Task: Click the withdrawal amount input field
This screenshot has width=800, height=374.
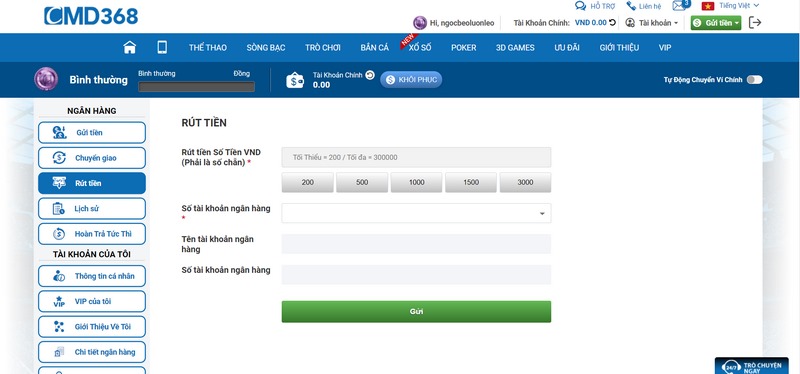Action: pos(416,157)
